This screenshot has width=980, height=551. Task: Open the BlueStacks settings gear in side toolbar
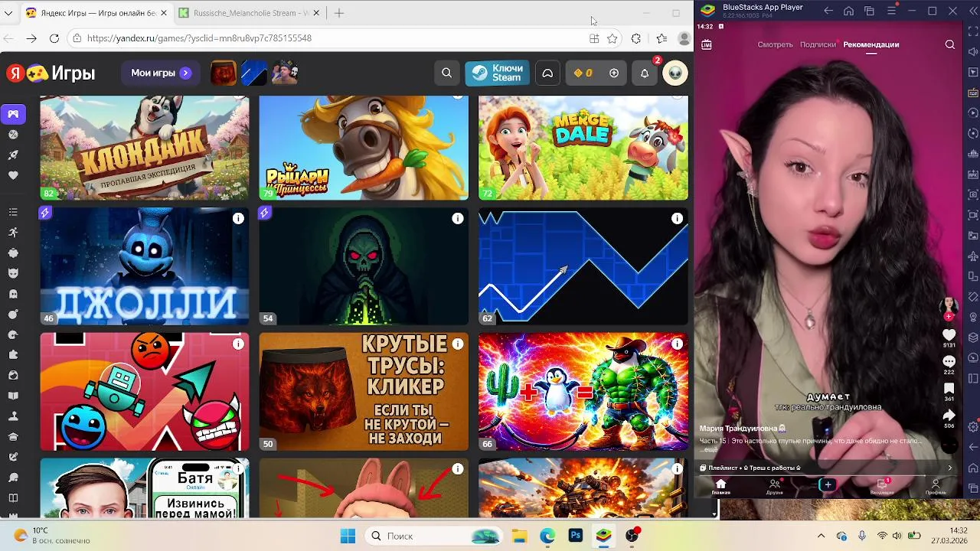click(973, 426)
